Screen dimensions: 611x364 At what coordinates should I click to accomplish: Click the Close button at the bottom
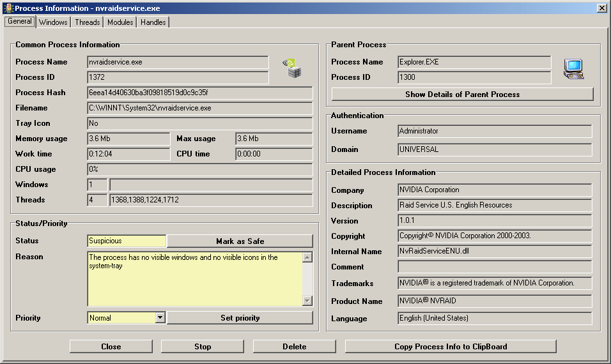[x=111, y=347]
